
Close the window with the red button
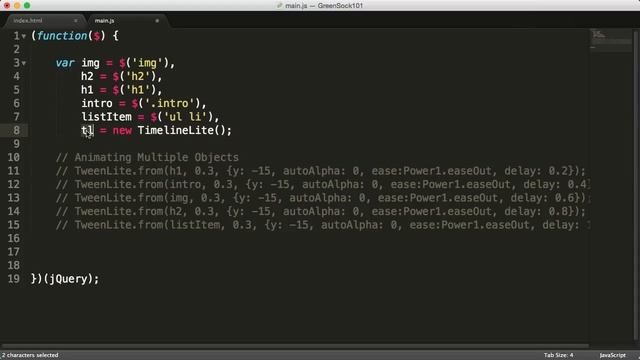7,5
